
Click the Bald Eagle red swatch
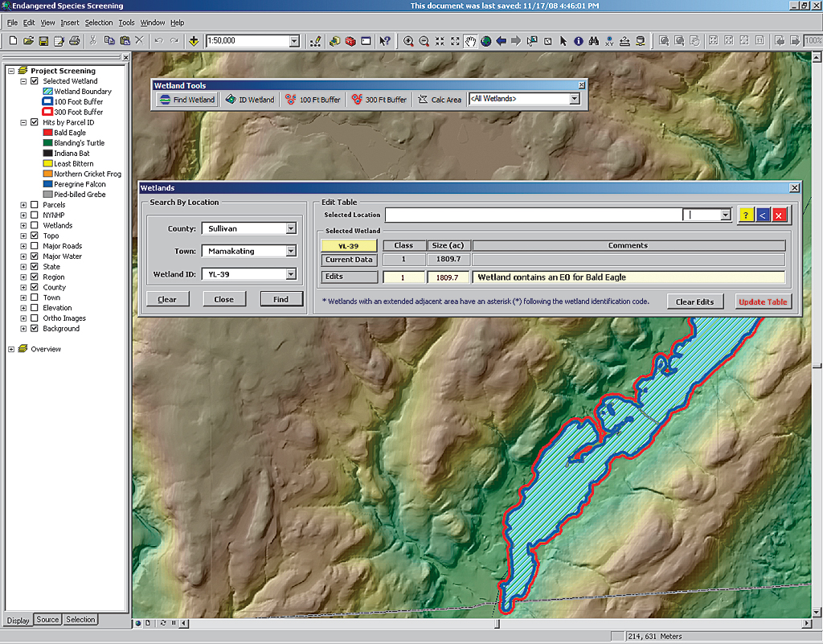[x=47, y=133]
